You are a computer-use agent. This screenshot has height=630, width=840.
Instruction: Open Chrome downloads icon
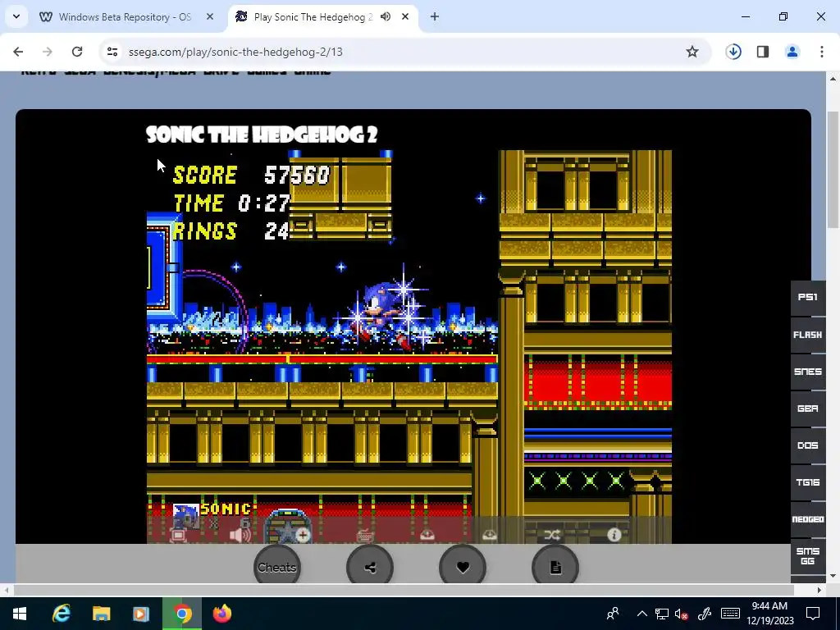coord(733,52)
